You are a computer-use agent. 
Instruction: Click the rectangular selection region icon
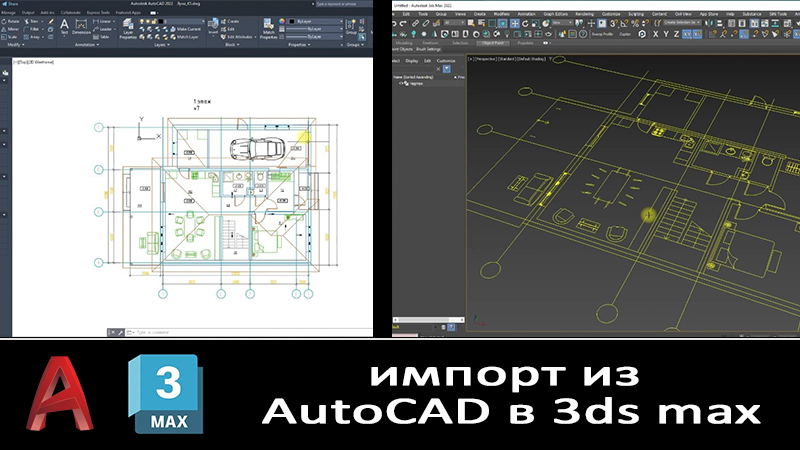(492, 23)
